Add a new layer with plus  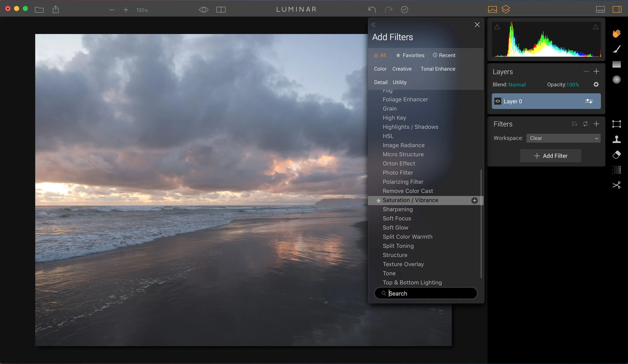(596, 71)
